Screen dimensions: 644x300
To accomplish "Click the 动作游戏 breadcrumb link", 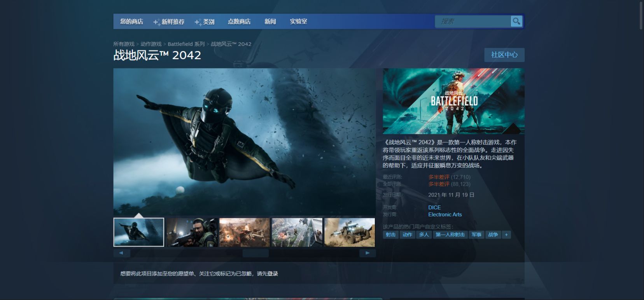I will 151,44.
